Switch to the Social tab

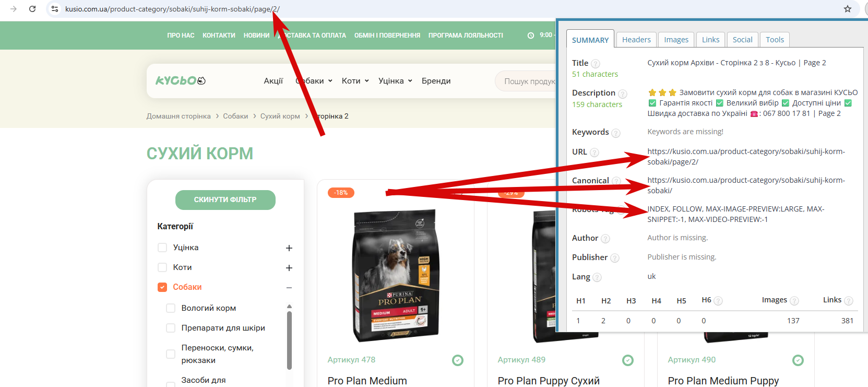pos(742,40)
